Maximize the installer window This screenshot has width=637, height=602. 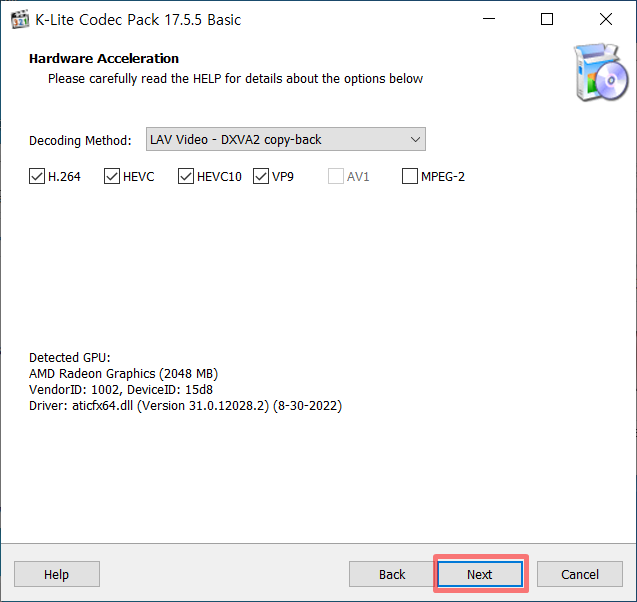pyautogui.click(x=547, y=19)
